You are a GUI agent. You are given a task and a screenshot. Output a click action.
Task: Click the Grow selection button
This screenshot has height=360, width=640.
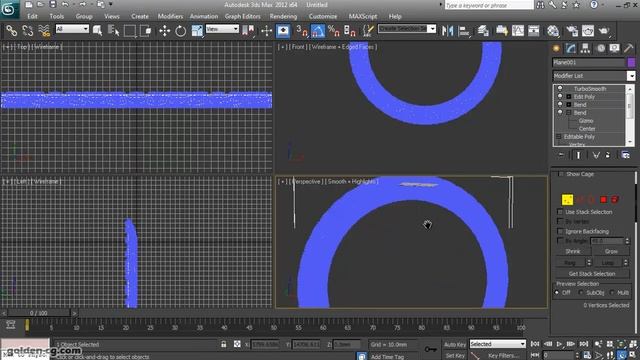pyautogui.click(x=611, y=251)
